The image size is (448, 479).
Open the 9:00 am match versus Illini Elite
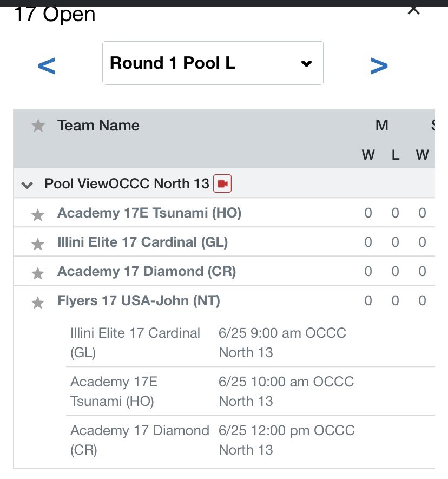(251, 343)
